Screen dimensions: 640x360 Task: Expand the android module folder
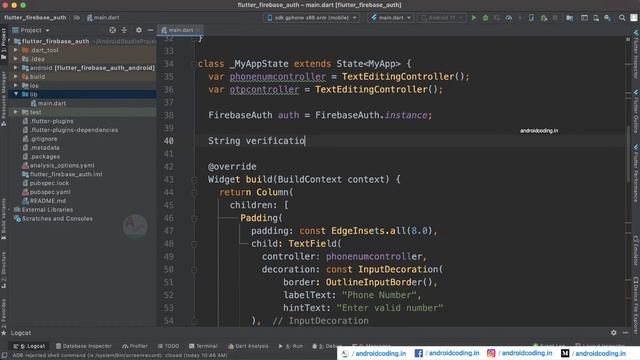point(16,68)
